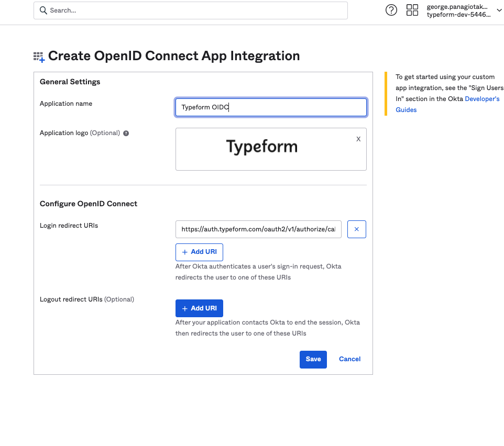Click the Application name input field
Viewport: 504px width, 446px height.
(271, 107)
